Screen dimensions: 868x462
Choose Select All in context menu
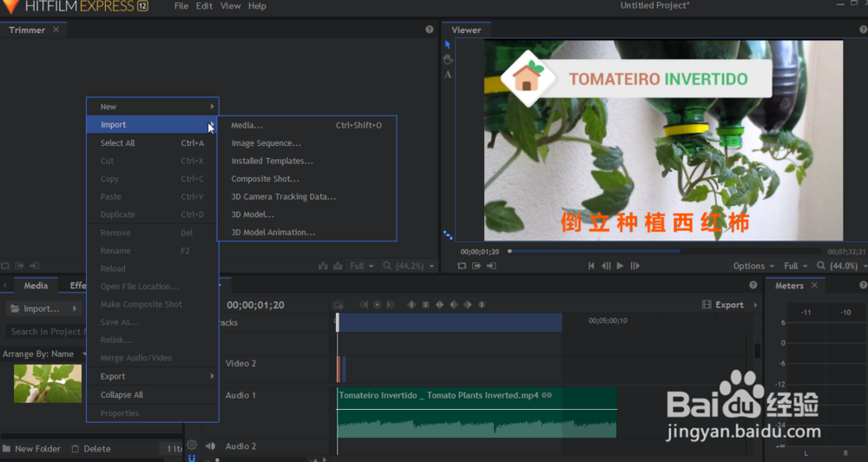(x=152, y=143)
